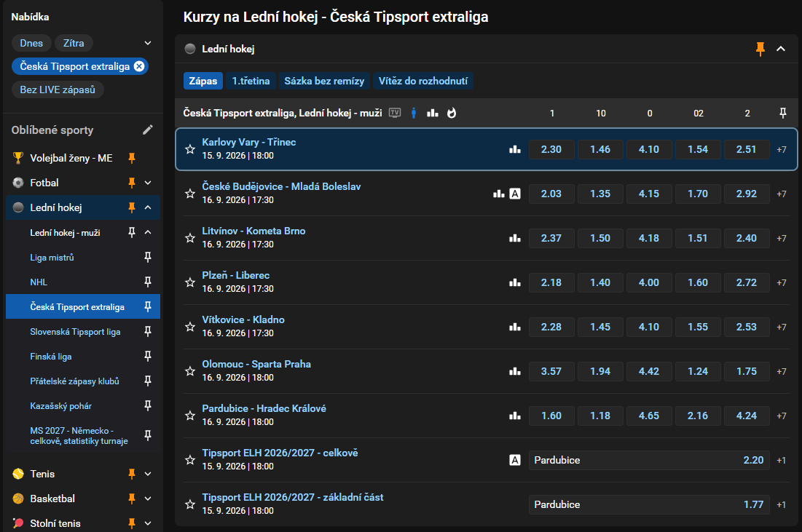Toggle pin for Volejbal ženy - ME

132,158
